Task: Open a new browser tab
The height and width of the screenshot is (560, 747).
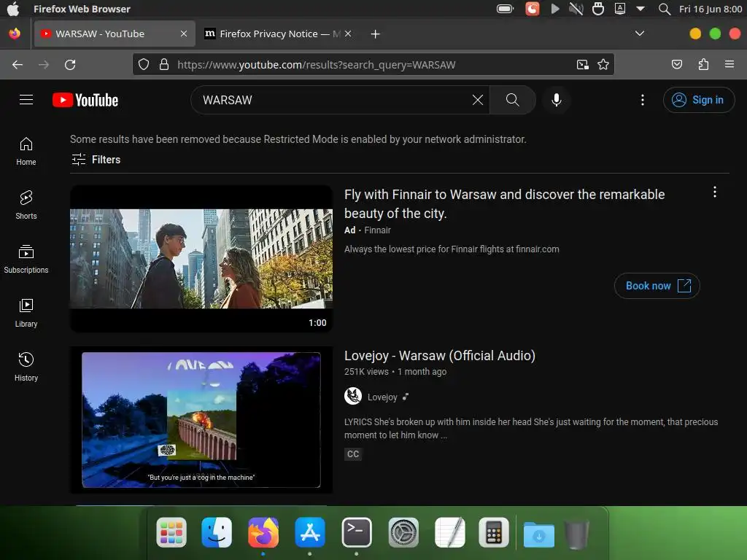Action: click(x=376, y=34)
